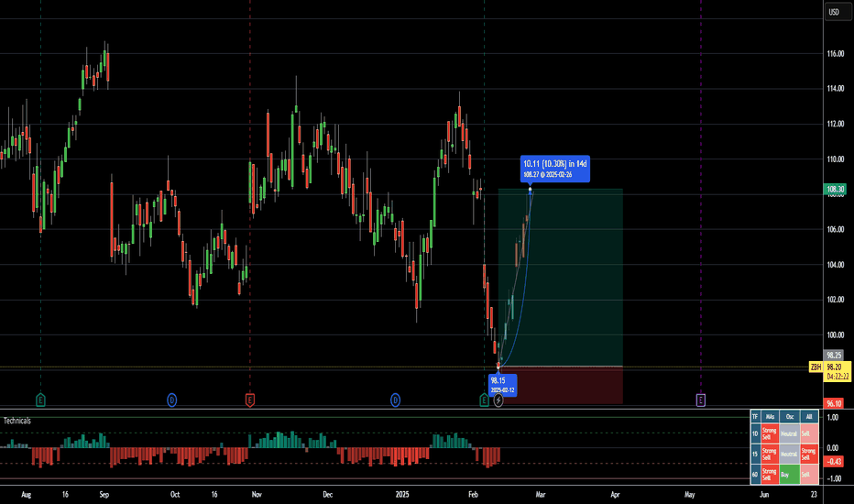
Task: Select the ZBH symbol tag on price axis
Action: point(816,367)
